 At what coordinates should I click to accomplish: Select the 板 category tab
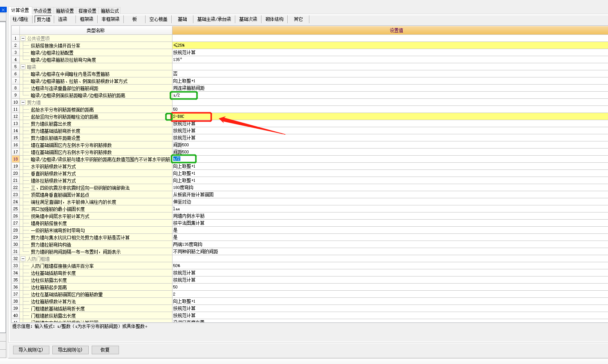(x=134, y=19)
